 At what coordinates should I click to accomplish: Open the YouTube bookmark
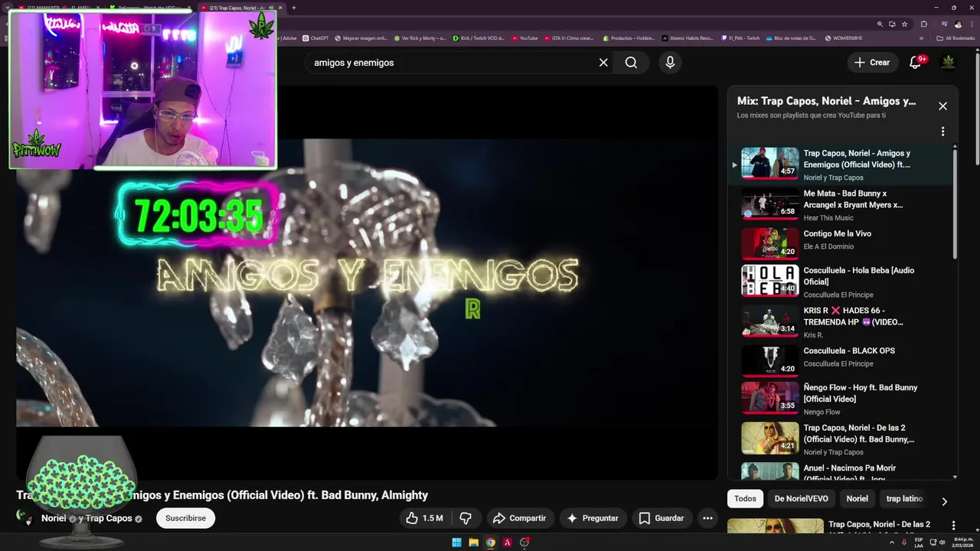tap(525, 37)
